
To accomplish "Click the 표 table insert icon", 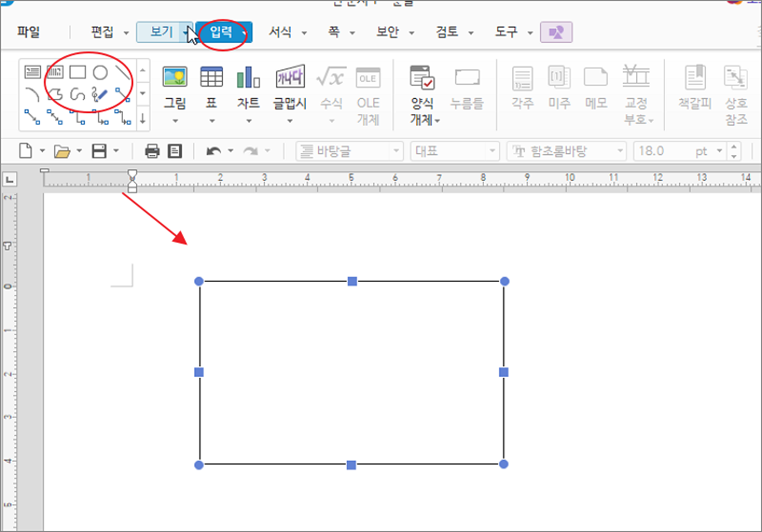I will pyautogui.click(x=212, y=77).
